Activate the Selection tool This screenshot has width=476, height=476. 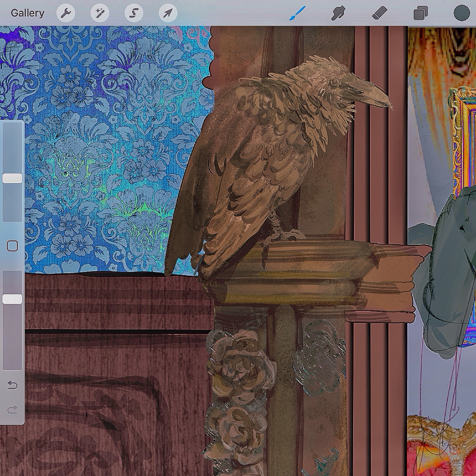[134, 13]
